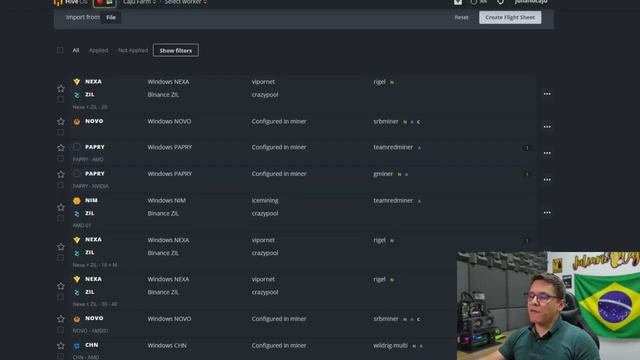Favorite the unnamed NOVO flight sheet
640x360 pixels.
tap(61, 121)
